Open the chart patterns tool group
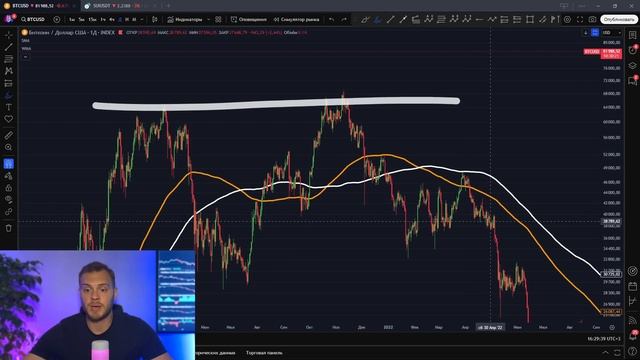 click(9, 71)
